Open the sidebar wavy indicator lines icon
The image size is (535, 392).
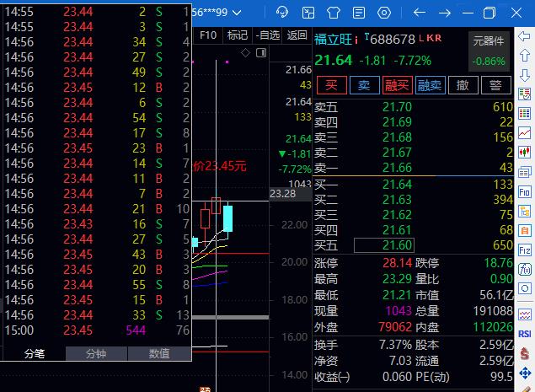[x=524, y=314]
